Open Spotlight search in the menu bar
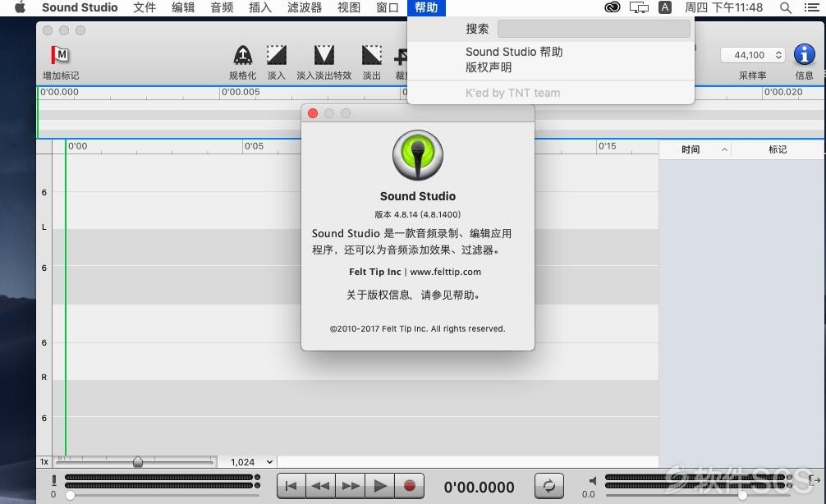Viewport: 826px width, 504px height. point(786,7)
